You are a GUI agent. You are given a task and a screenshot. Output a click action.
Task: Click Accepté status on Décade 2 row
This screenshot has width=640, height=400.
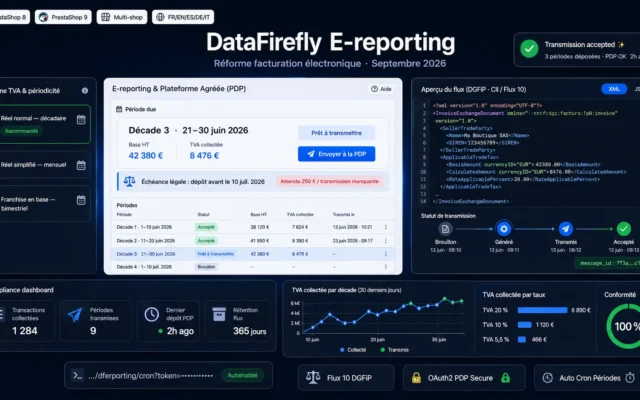click(x=206, y=241)
